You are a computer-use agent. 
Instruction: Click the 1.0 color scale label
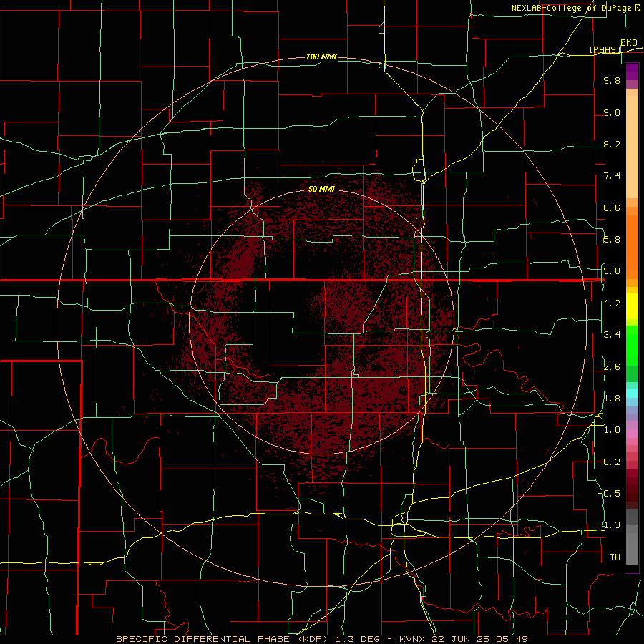(x=612, y=430)
